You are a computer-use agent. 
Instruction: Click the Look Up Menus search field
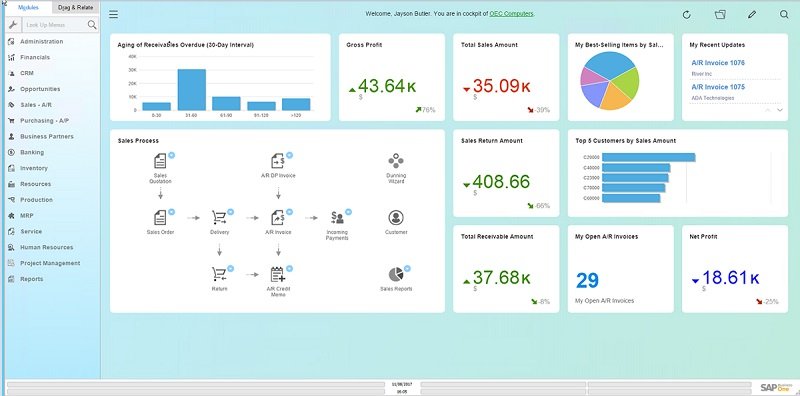tap(55, 24)
